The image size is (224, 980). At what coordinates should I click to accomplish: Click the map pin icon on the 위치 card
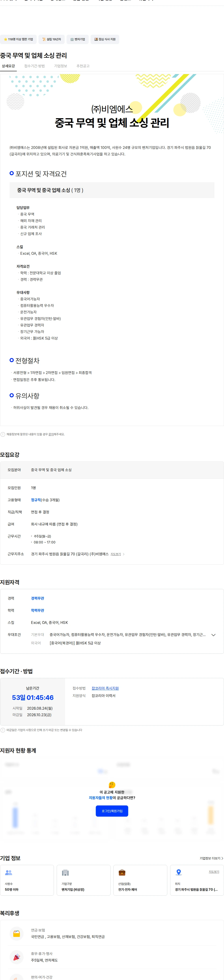pos(179,872)
